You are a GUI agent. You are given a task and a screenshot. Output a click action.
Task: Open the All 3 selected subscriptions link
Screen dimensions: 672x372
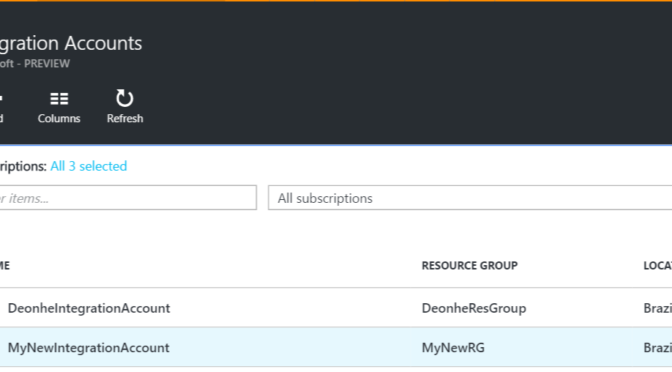coord(89,166)
